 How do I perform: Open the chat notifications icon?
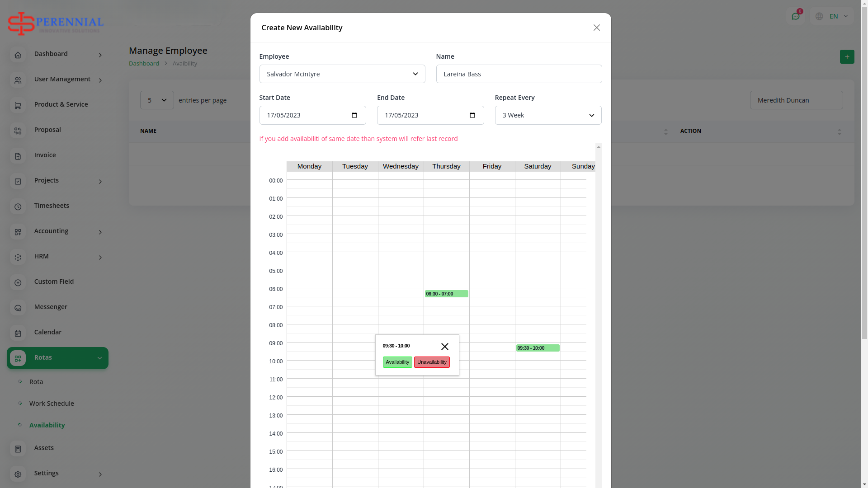796,16
